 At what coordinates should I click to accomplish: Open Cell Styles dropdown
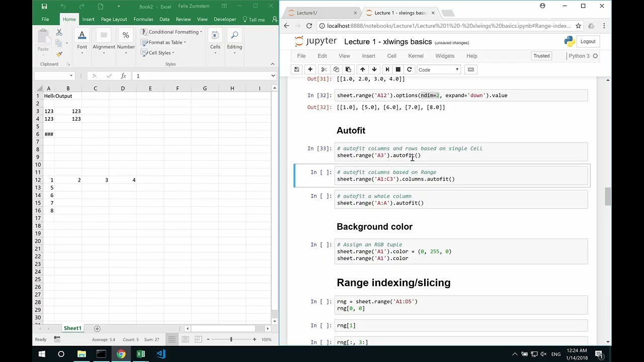[x=157, y=53]
